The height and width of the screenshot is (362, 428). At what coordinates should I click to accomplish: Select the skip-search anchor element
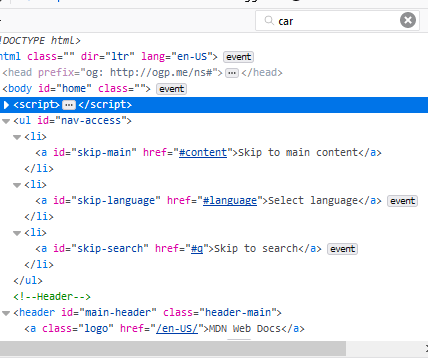click(178, 249)
